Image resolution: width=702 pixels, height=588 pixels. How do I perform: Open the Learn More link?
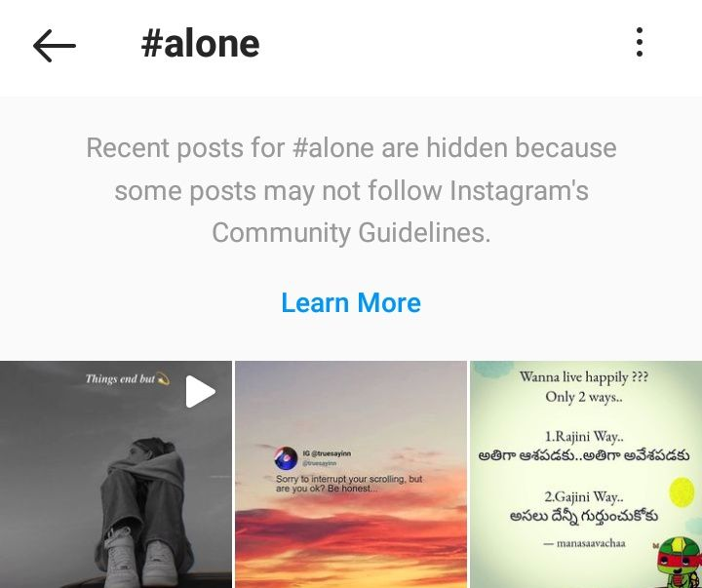click(351, 302)
